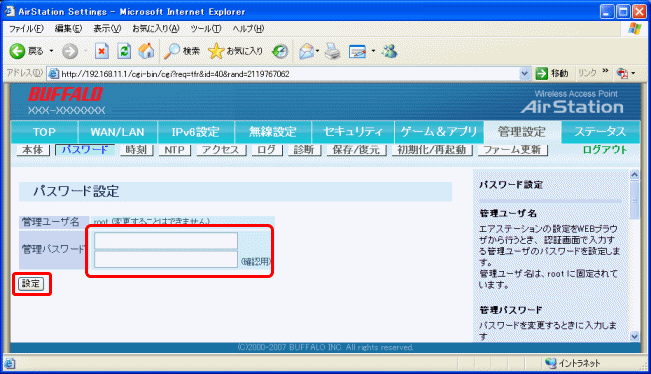This screenshot has height=374, width=651.
Task: Click the ログアウト link
Action: click(604, 150)
